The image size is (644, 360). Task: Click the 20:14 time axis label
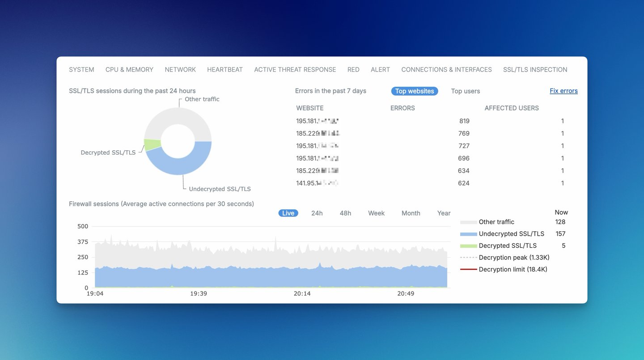pyautogui.click(x=302, y=294)
